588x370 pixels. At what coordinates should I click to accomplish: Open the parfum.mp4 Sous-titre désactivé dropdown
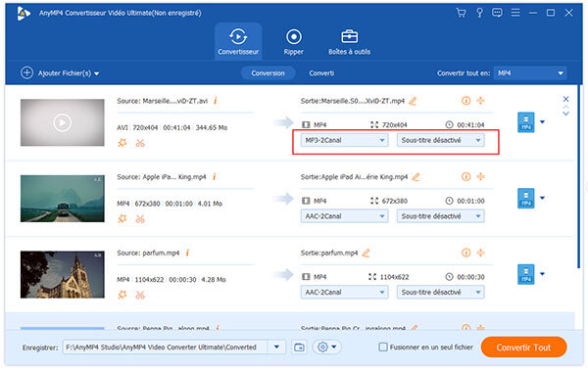[x=440, y=292]
